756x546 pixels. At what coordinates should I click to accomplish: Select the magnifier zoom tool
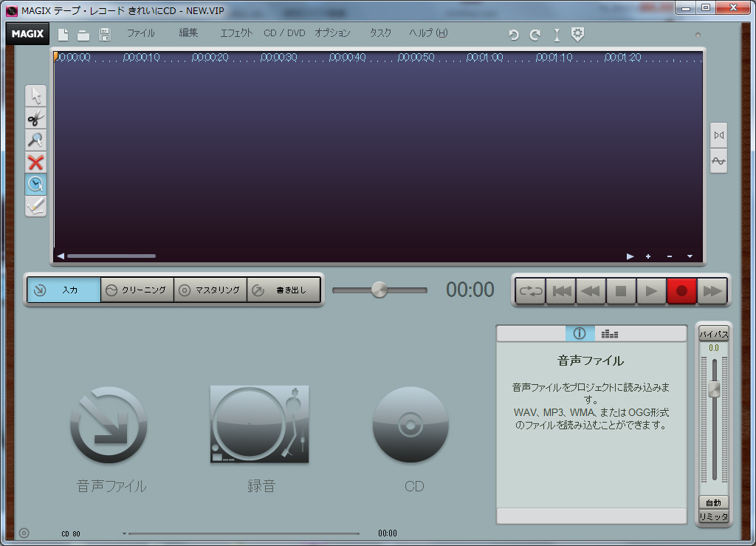(35, 140)
